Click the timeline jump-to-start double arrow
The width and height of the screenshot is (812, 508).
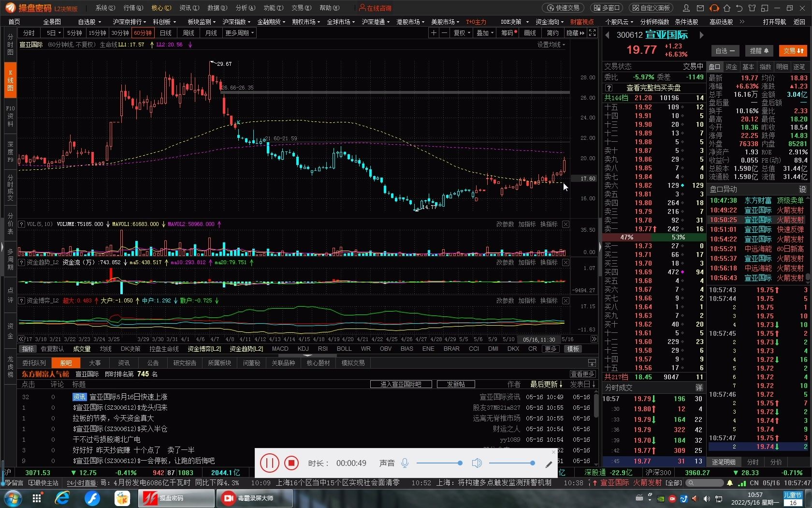(21, 339)
